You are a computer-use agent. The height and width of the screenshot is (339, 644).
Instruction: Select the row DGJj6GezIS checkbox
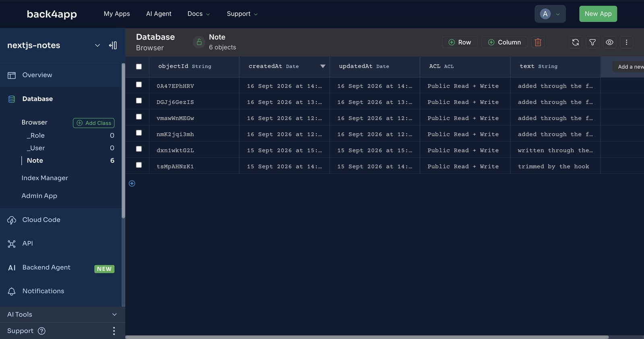pos(139,101)
